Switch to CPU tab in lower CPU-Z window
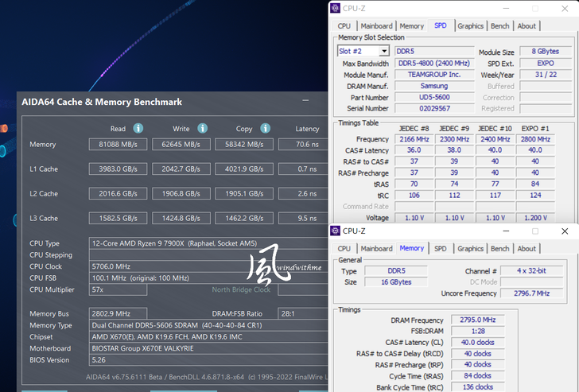The height and width of the screenshot is (392, 579). pos(344,249)
